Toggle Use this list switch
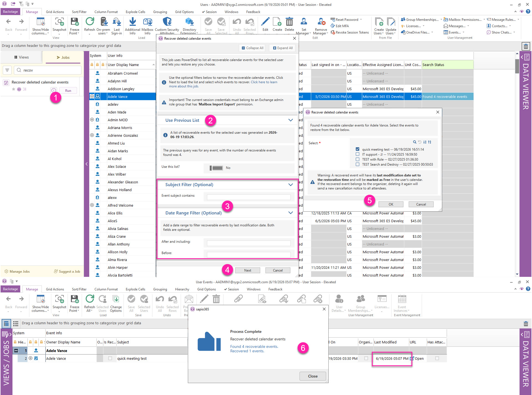The width and height of the screenshot is (532, 395). [216, 168]
